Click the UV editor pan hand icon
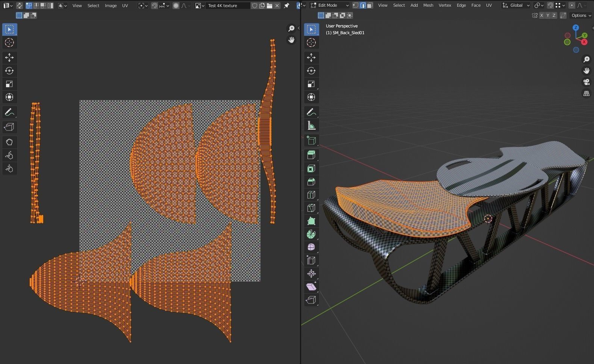 click(291, 40)
